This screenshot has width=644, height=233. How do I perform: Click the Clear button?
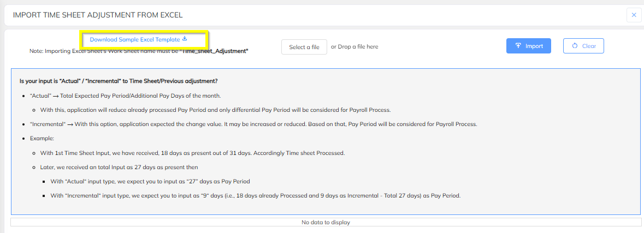point(583,46)
